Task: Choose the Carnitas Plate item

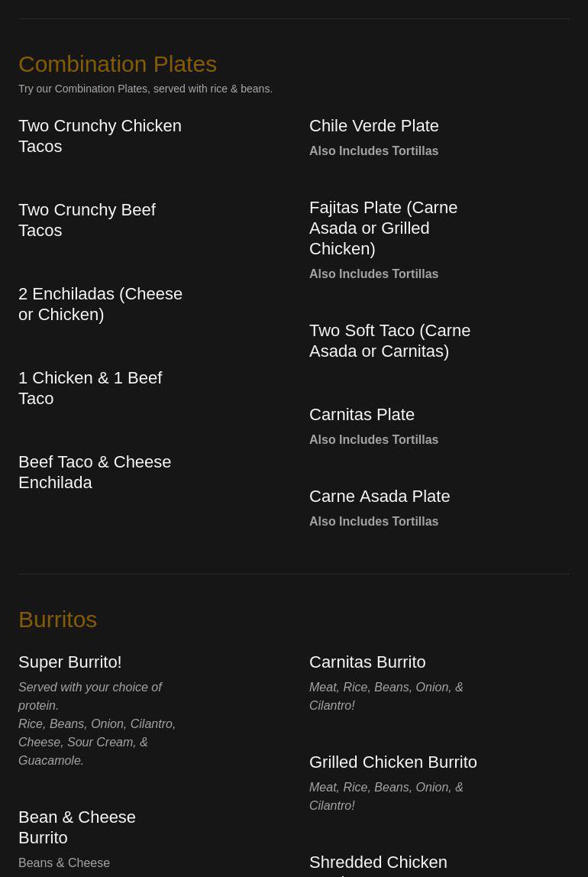Action: (362, 415)
